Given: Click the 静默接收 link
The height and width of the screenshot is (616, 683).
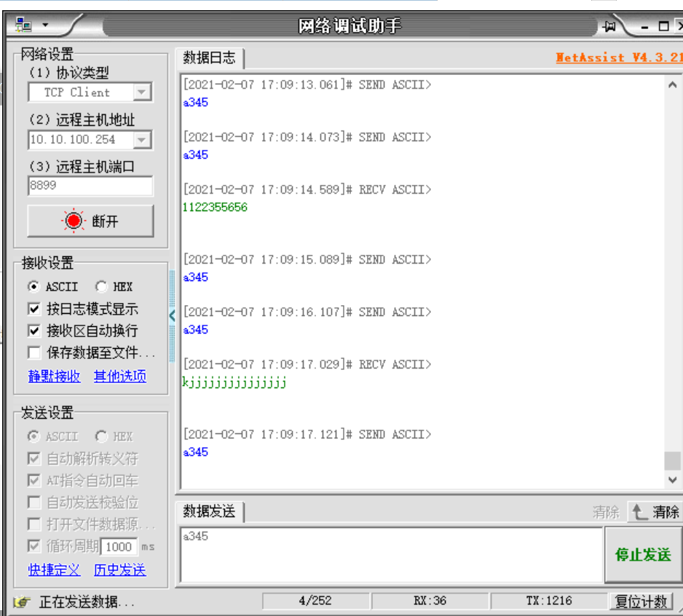Looking at the screenshot, I should pos(55,376).
